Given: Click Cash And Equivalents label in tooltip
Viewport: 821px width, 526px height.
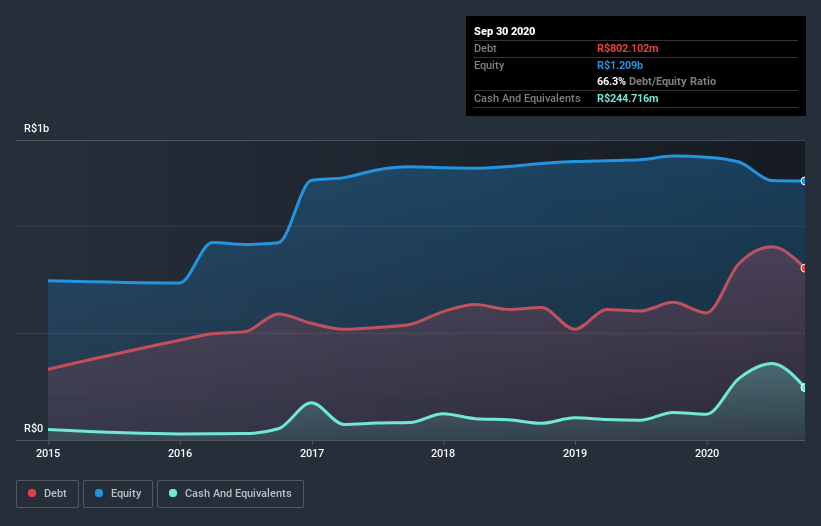Looking at the screenshot, I should click(x=527, y=98).
